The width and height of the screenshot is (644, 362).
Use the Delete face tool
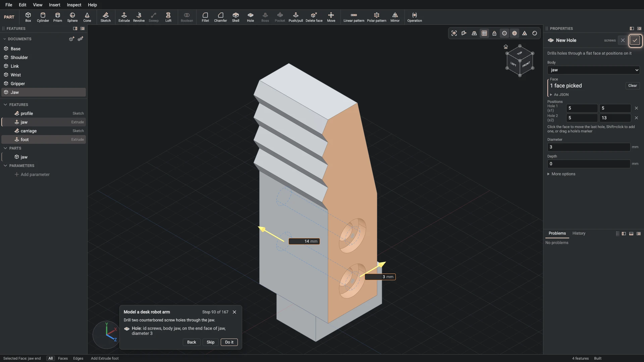[314, 17]
